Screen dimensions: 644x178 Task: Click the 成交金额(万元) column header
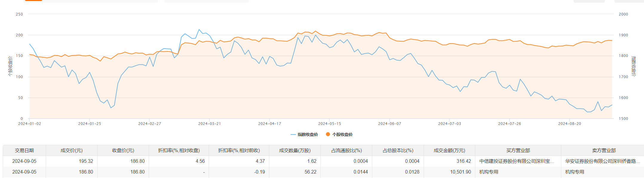point(449,151)
